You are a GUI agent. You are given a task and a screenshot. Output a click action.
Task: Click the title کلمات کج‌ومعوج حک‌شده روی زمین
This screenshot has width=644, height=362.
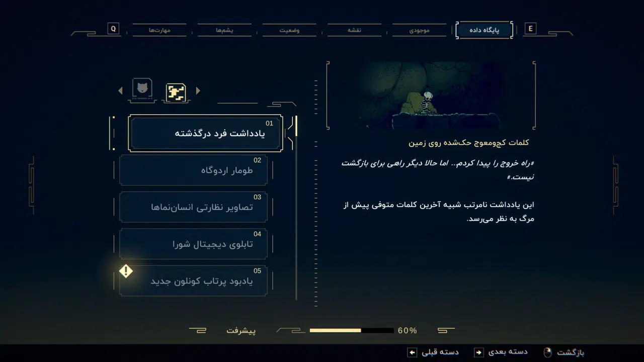click(x=469, y=143)
